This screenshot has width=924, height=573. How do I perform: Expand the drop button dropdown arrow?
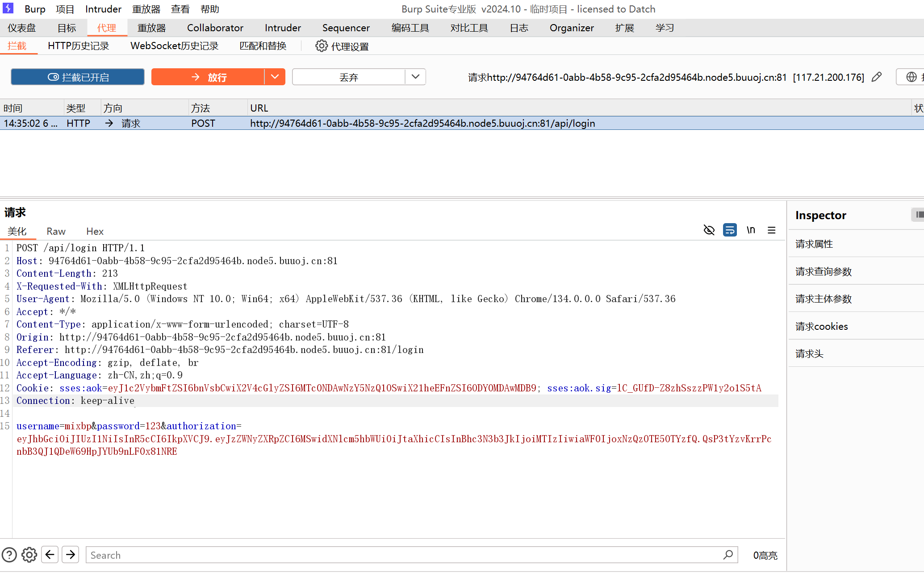click(x=415, y=77)
